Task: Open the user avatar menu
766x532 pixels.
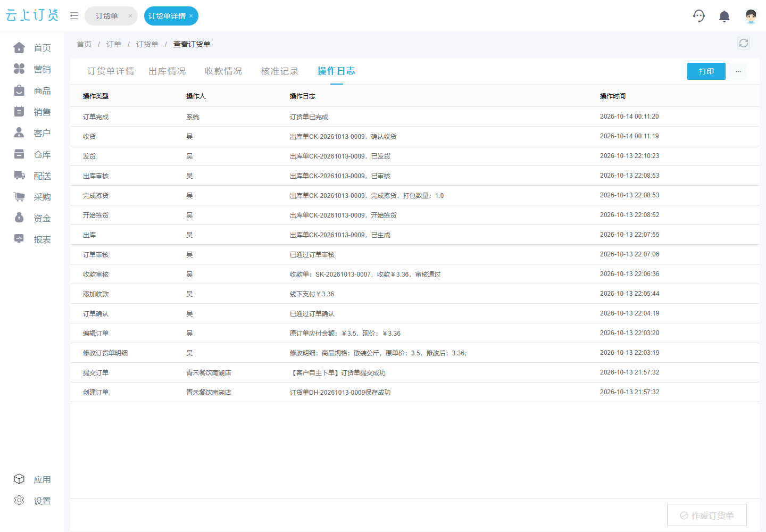Action: coord(751,16)
